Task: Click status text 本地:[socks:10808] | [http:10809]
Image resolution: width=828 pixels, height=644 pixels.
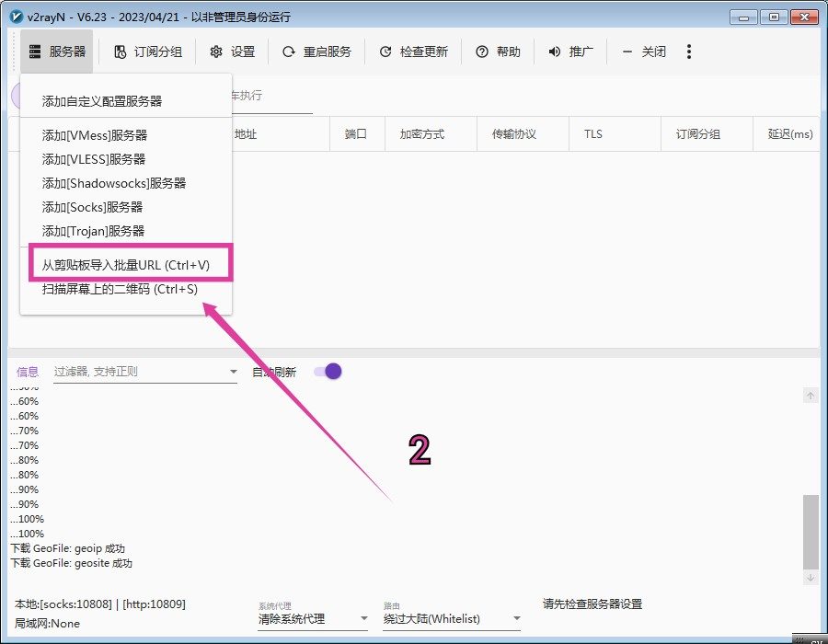Action: (100, 604)
